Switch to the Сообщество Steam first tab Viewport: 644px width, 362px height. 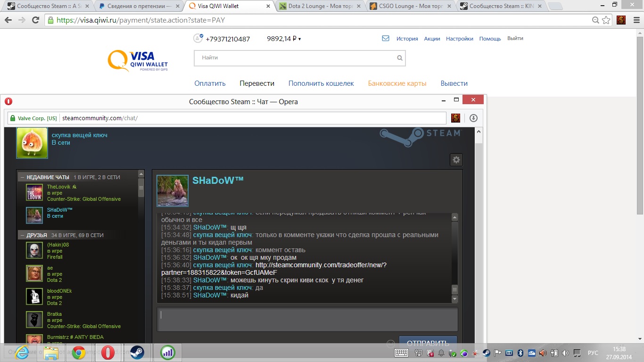click(46, 6)
